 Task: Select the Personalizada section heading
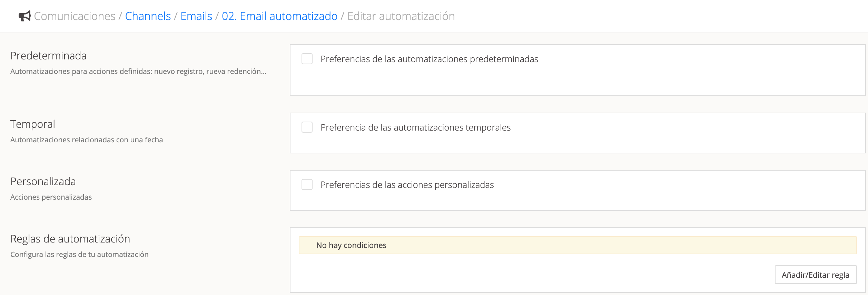point(43,181)
